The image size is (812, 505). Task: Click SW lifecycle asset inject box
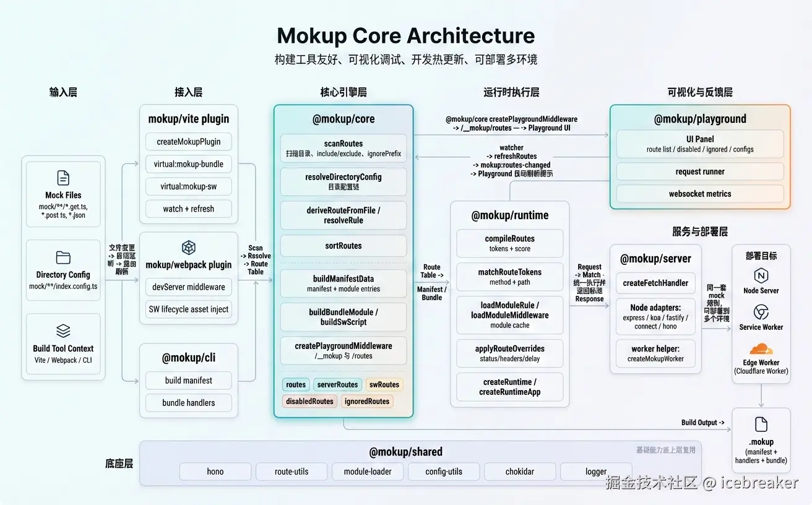(189, 309)
